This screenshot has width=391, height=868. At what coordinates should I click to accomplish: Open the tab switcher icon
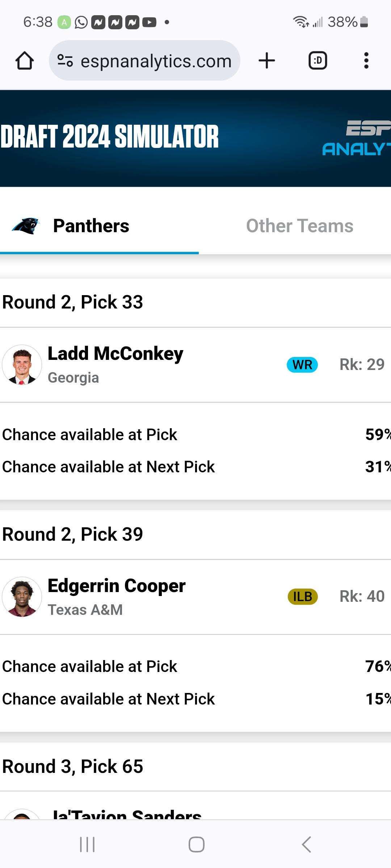point(318,60)
